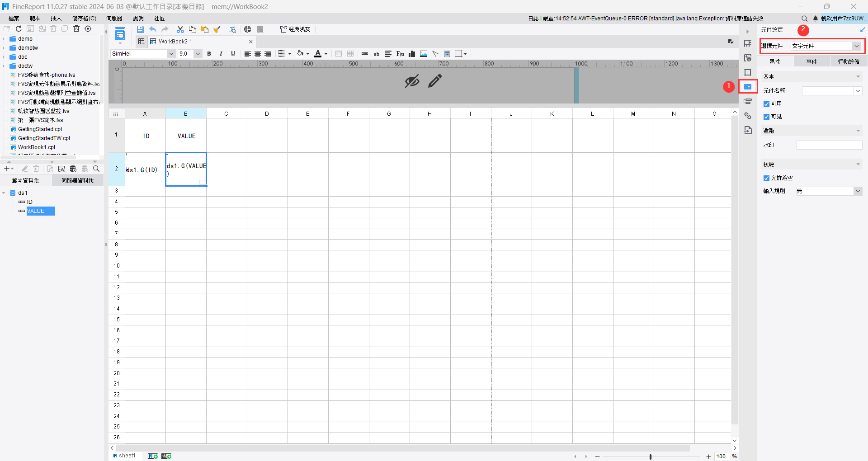Uncheck the 允許為空 checkbox
868x461 pixels.
(x=766, y=178)
